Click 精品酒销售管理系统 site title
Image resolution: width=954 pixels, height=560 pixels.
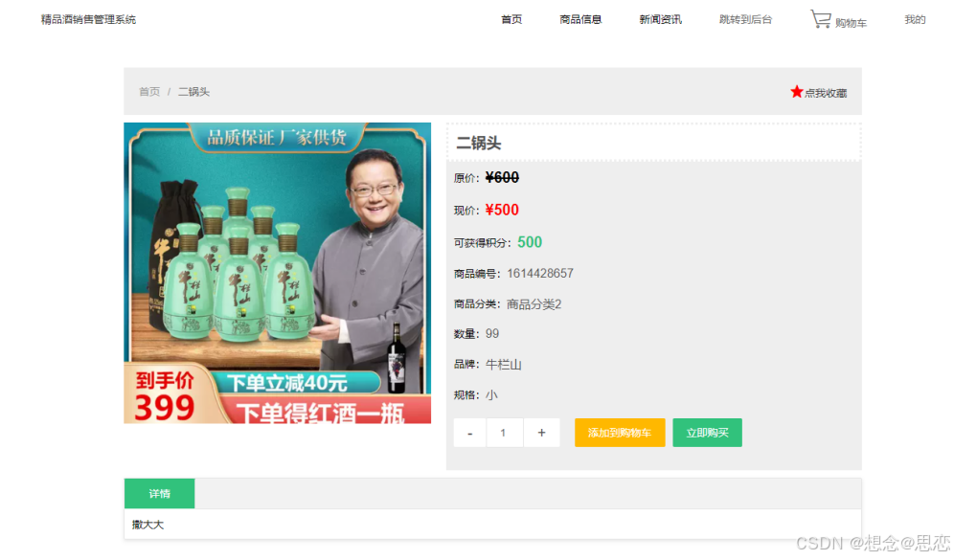pyautogui.click(x=88, y=19)
